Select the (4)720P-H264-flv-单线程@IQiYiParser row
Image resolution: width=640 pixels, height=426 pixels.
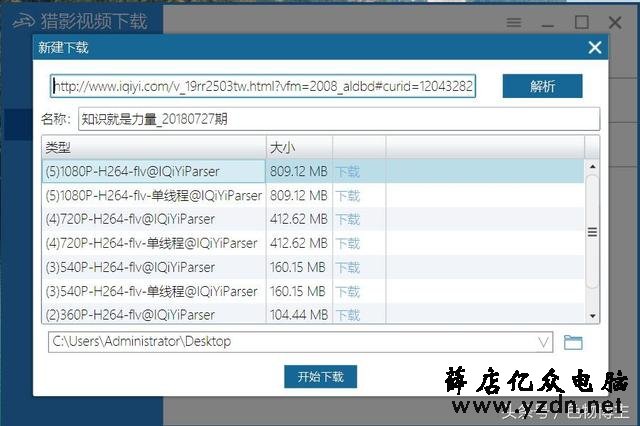[313, 243]
